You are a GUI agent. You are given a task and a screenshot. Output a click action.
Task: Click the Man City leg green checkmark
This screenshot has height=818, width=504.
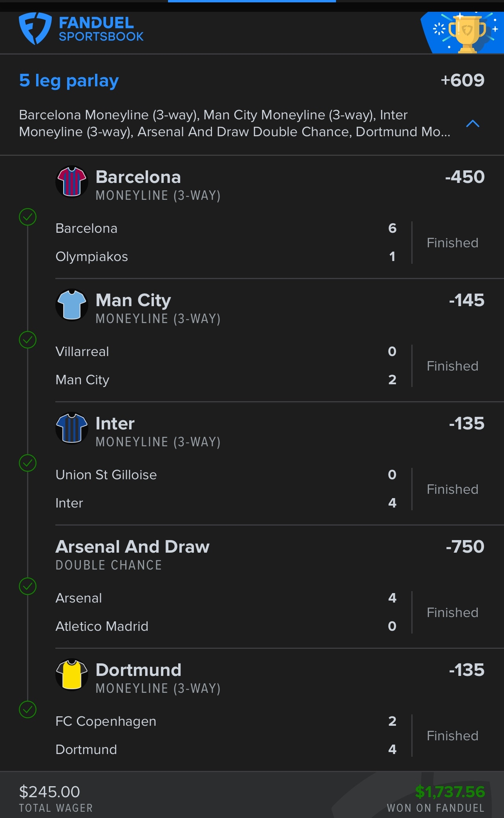point(28,340)
